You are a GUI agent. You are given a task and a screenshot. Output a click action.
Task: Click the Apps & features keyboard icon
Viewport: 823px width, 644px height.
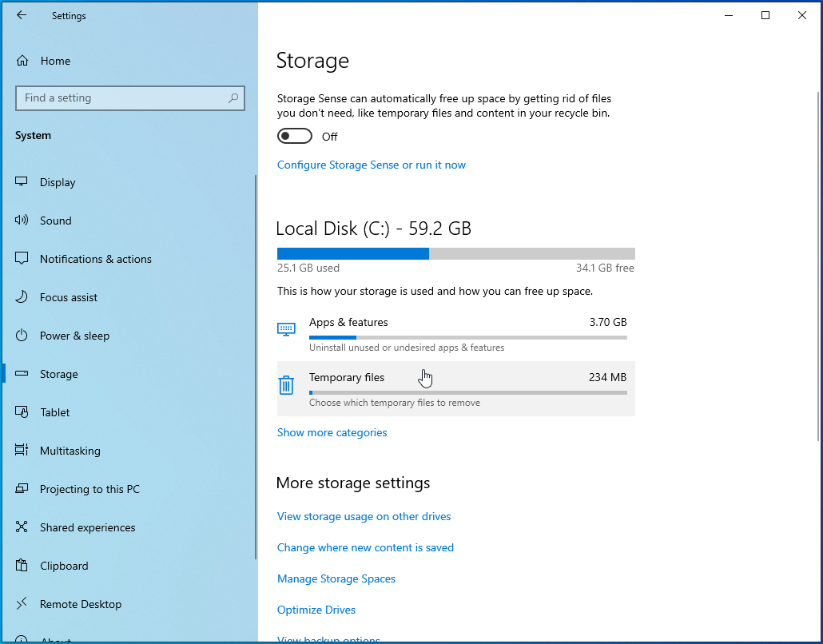[x=286, y=329]
